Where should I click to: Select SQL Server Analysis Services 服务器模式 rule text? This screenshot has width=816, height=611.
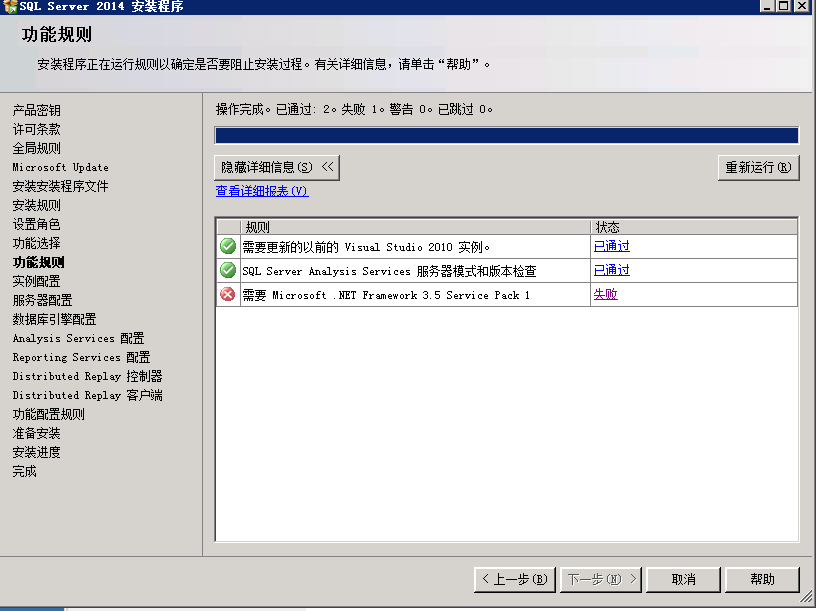[389, 271]
